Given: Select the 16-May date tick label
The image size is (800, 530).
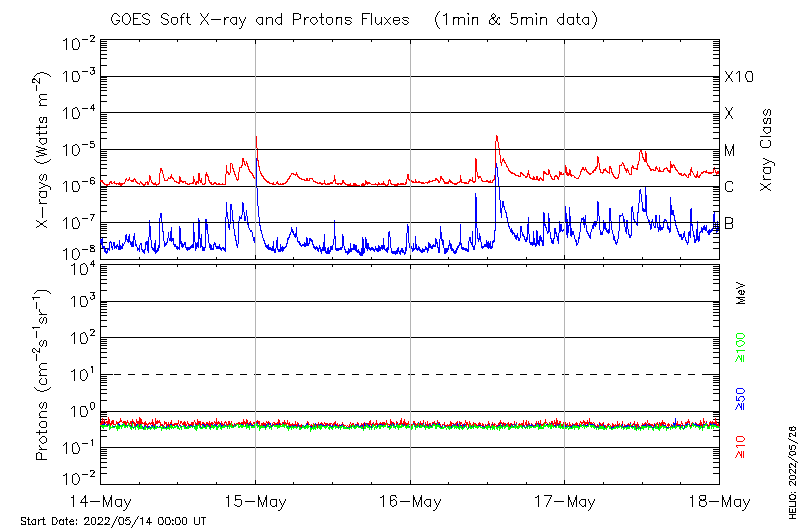Looking at the screenshot, I should (x=410, y=501).
